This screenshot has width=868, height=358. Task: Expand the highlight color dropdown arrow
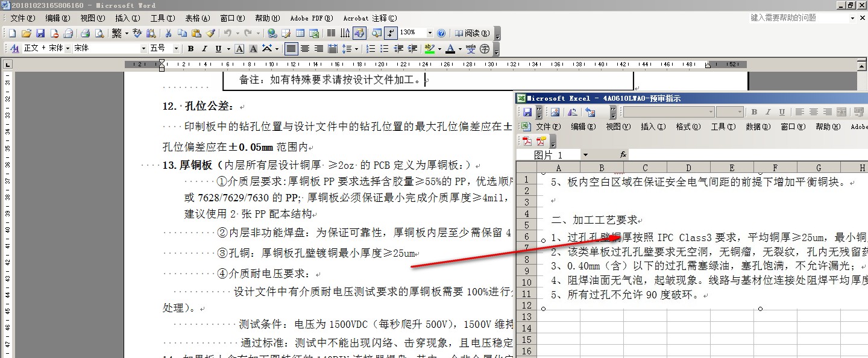pyautogui.click(x=439, y=48)
